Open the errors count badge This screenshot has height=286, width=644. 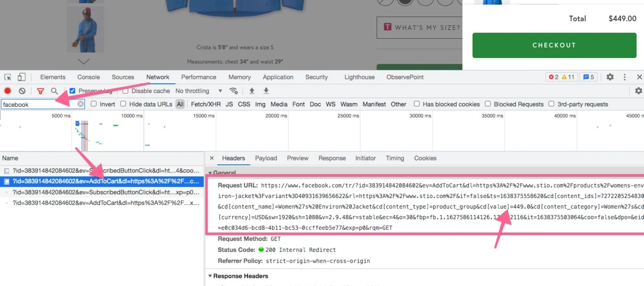tap(553, 77)
